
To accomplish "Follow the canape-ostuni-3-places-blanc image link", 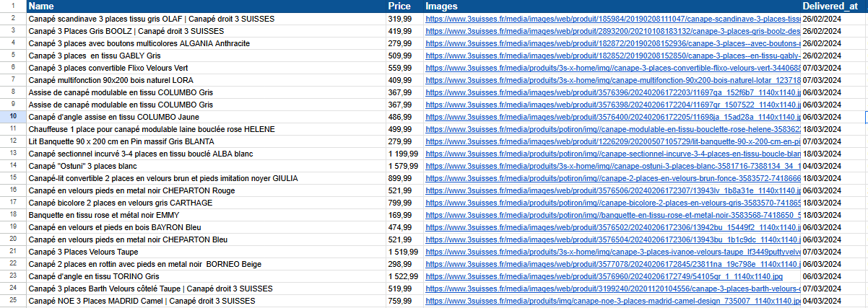I will tap(612, 166).
